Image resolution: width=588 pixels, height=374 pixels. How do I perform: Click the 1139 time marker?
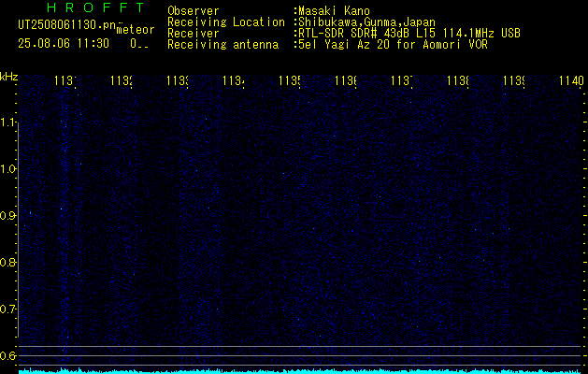coord(514,80)
